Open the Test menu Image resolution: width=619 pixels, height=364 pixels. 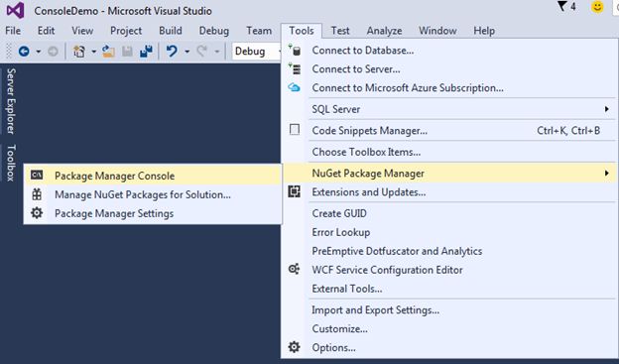click(x=340, y=31)
